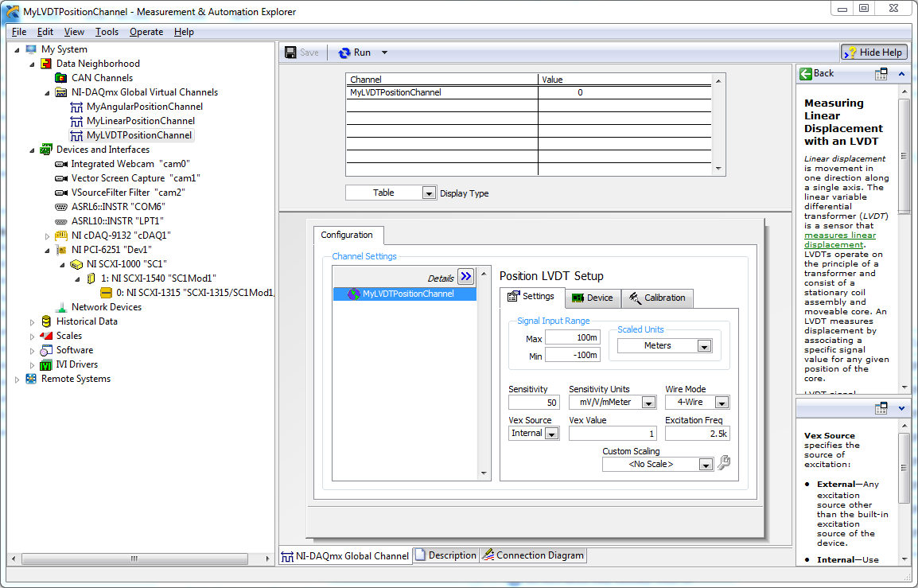
Task: Select VSourceFilter Filter cam2 device
Action: tap(128, 192)
